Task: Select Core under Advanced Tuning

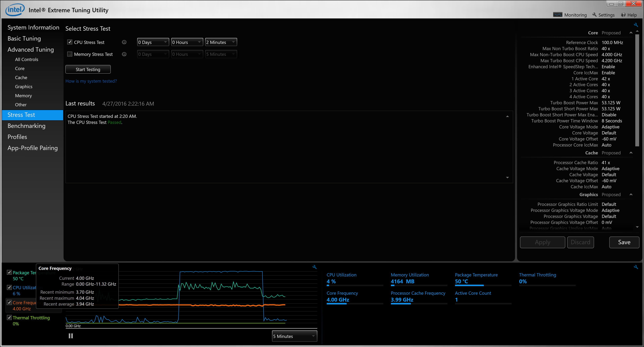Action: 19,68
